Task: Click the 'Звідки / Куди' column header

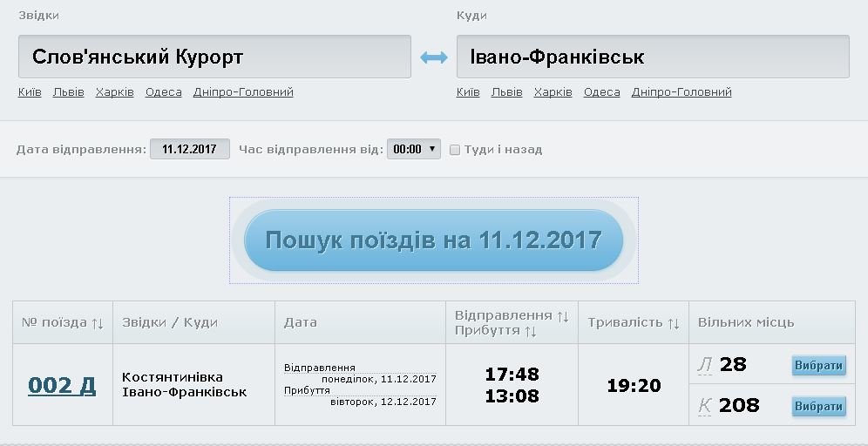Action: (169, 322)
